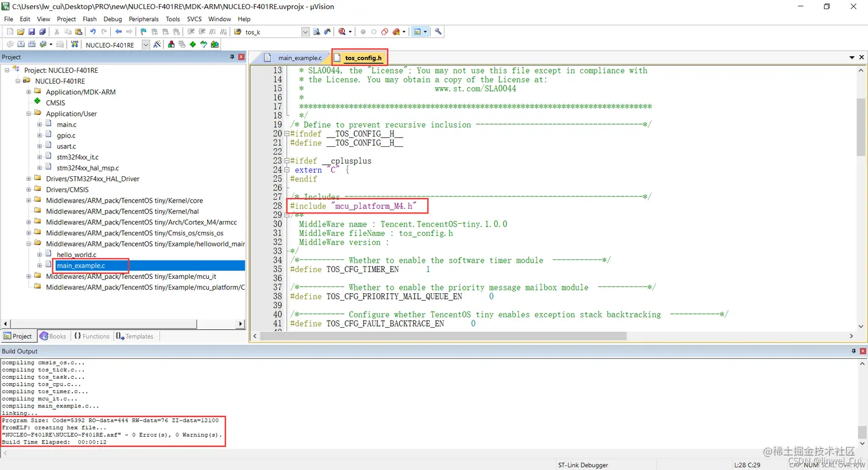Screen dimensions: 868x470
Task: Click the tos_k search input field
Action: [x=273, y=32]
